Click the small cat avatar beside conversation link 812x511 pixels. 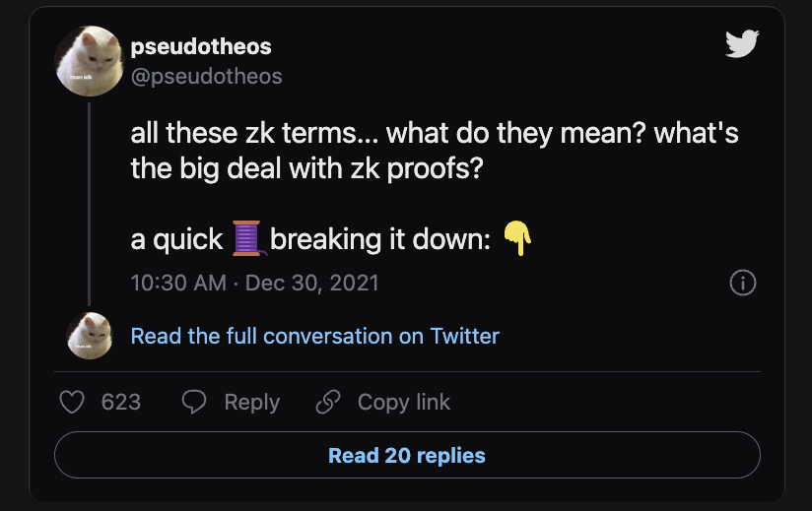tap(89, 336)
